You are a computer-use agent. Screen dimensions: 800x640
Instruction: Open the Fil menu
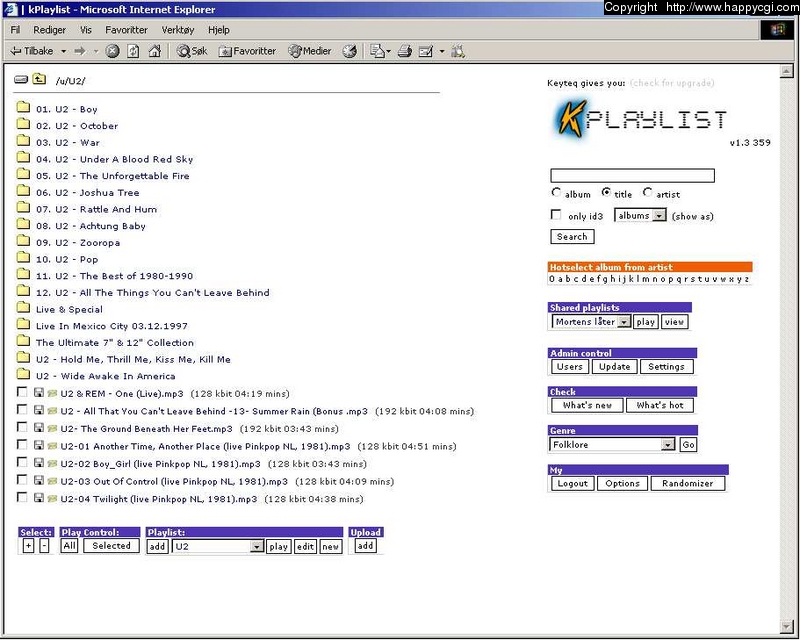pos(15,30)
